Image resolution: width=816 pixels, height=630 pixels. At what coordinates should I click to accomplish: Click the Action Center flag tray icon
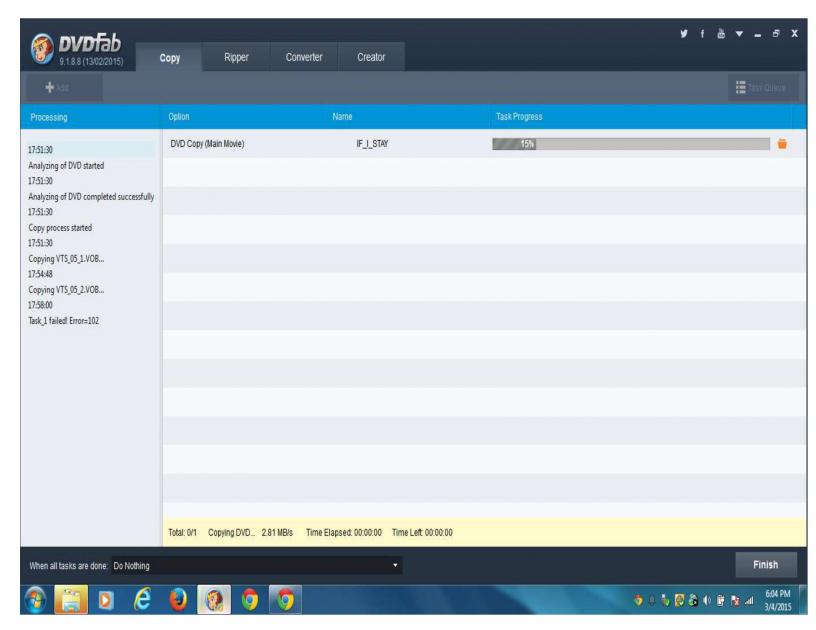tap(735, 601)
